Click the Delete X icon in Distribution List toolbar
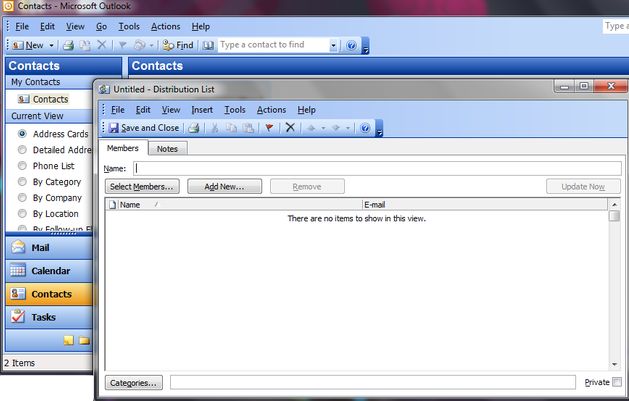Image resolution: width=629 pixels, height=401 pixels. (290, 128)
